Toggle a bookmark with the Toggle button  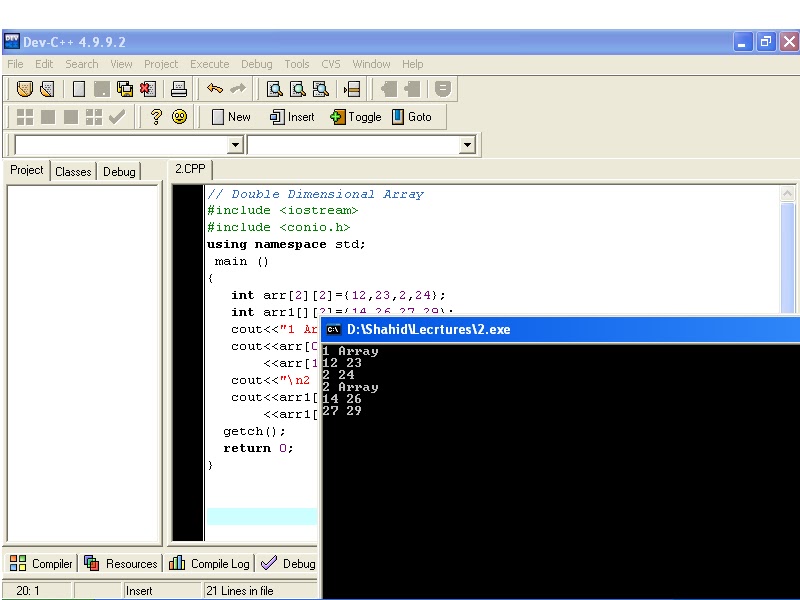(x=355, y=117)
